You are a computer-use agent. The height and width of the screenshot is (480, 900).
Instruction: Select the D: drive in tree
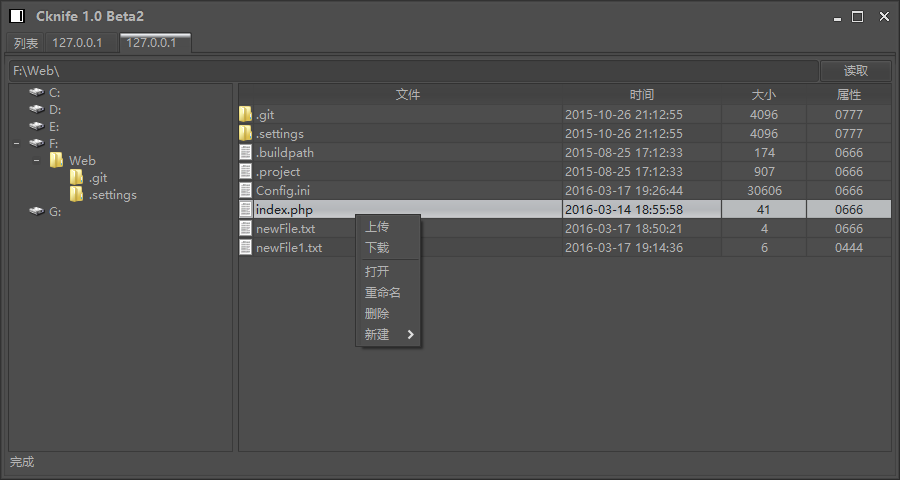tap(55, 109)
